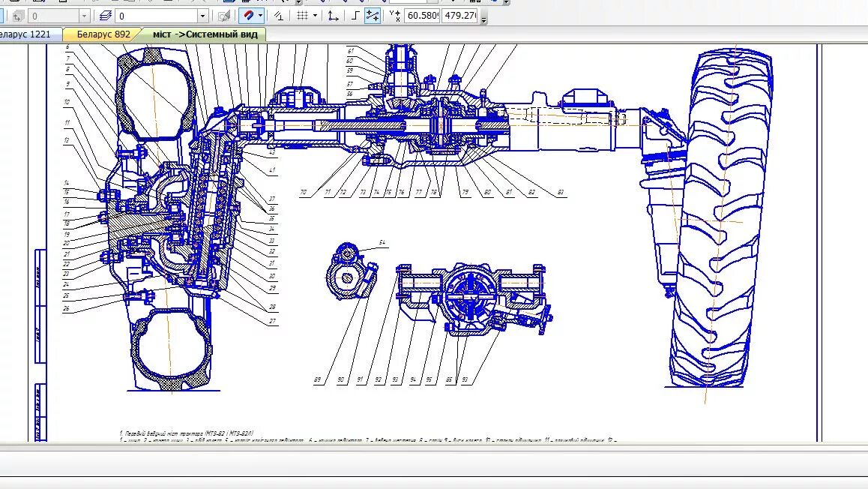Click the rounding parameters icon

pyautogui.click(x=279, y=16)
